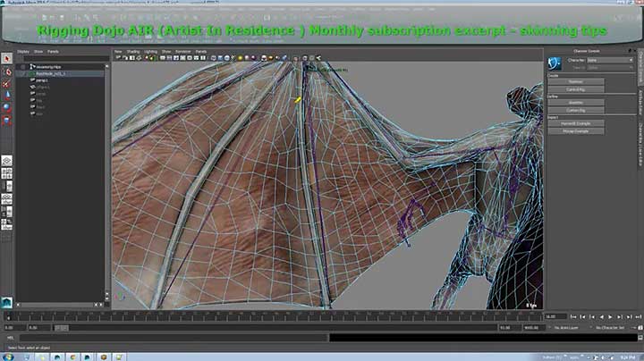Viewport: 644px width, 361px height.
Task: Click Skeleton button under Define section
Action: click(x=576, y=103)
